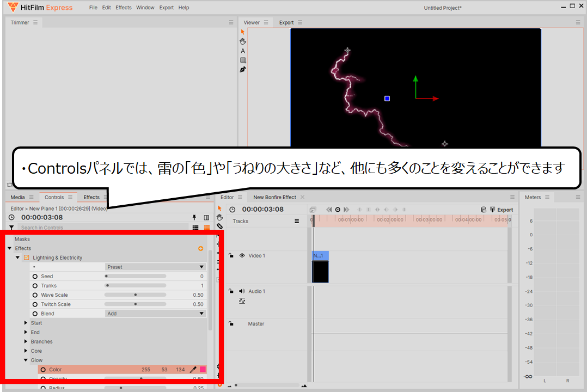Viewport: 587px width, 392px height.
Task: Click the composite shot icon beside timeline controls
Action: [313, 210]
